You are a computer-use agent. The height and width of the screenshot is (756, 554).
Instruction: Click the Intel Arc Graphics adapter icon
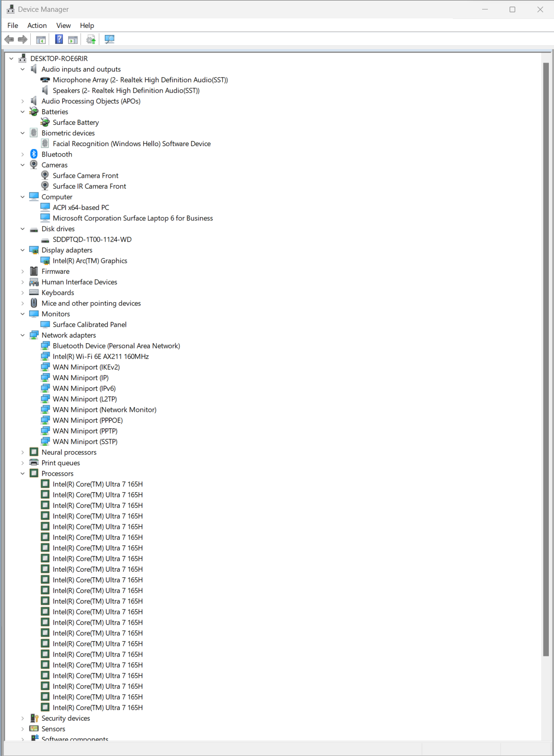point(45,261)
